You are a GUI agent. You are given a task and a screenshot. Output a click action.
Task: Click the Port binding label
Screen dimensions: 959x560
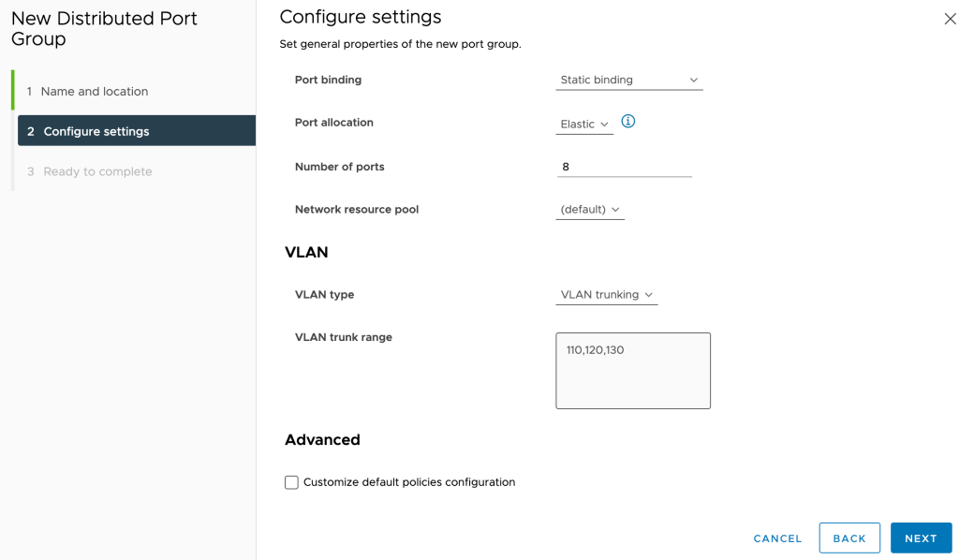[x=328, y=81]
